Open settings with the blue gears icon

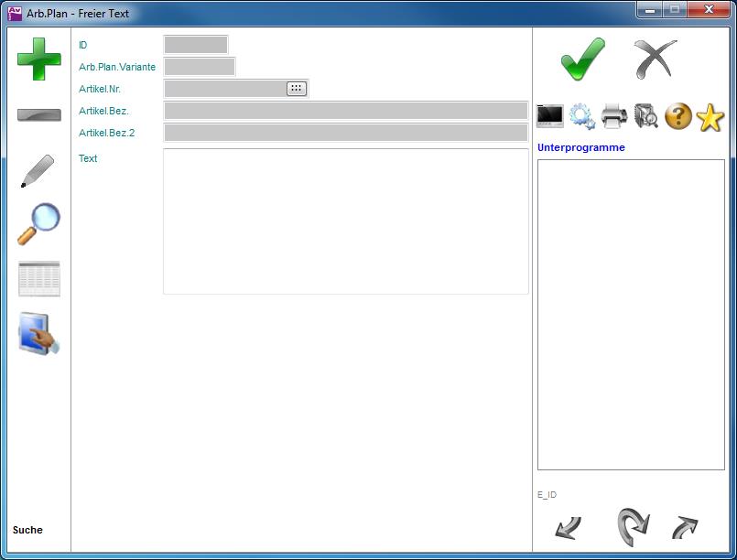coord(581,116)
